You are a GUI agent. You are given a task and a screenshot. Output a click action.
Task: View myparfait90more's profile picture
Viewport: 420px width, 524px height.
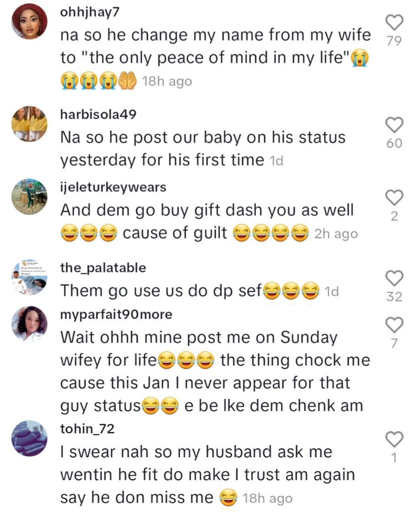30,324
